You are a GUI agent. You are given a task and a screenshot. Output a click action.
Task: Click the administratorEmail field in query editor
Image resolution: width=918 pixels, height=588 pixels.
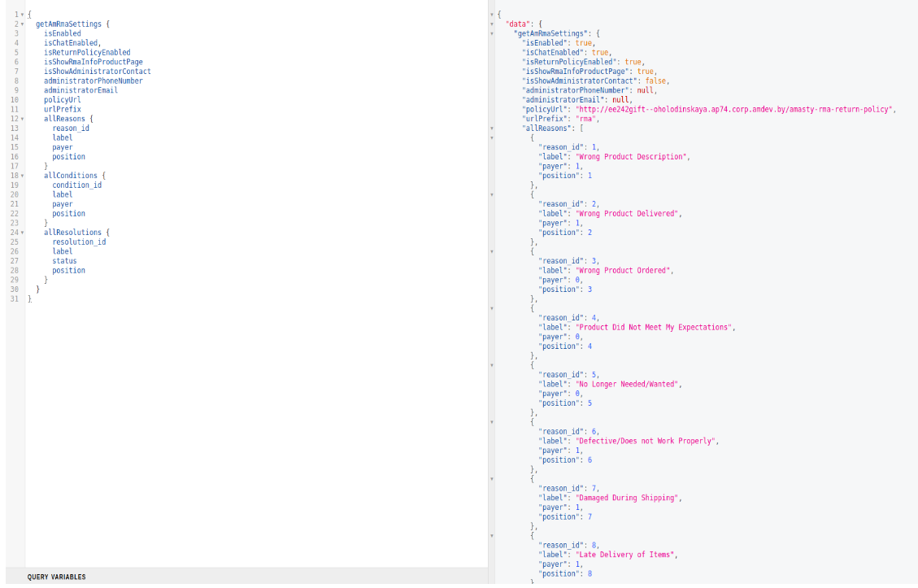tap(80, 90)
